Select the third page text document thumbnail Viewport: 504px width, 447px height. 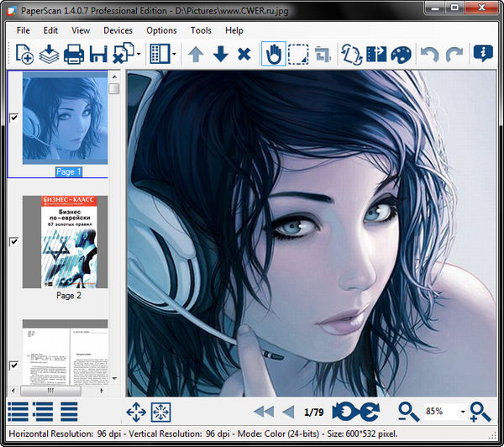click(x=65, y=352)
